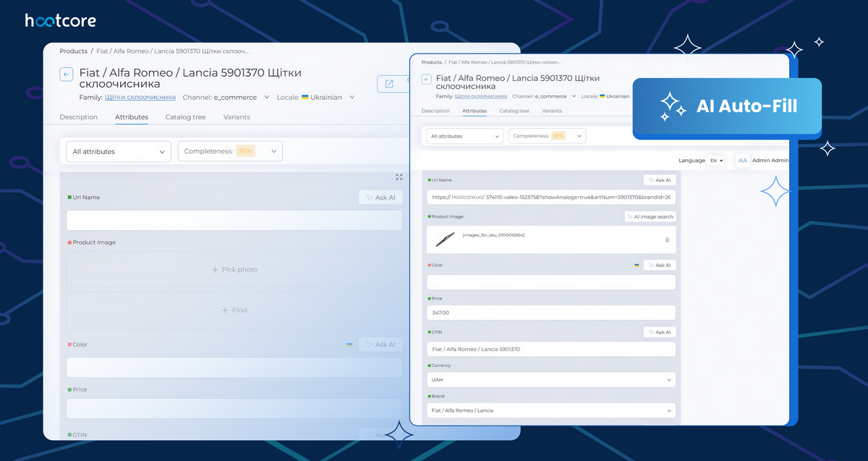Delete the product image with the trash icon
The image size is (868, 461).
[667, 240]
